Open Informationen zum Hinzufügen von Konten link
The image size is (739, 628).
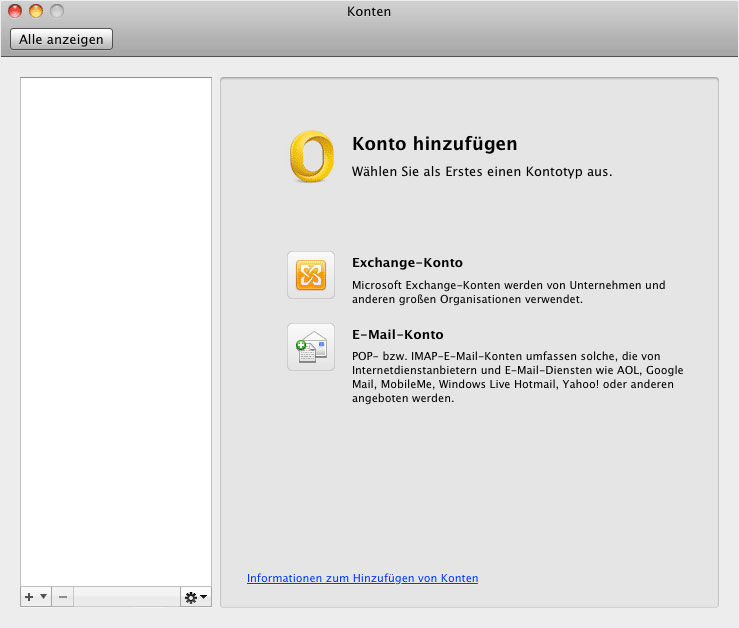coord(362,578)
